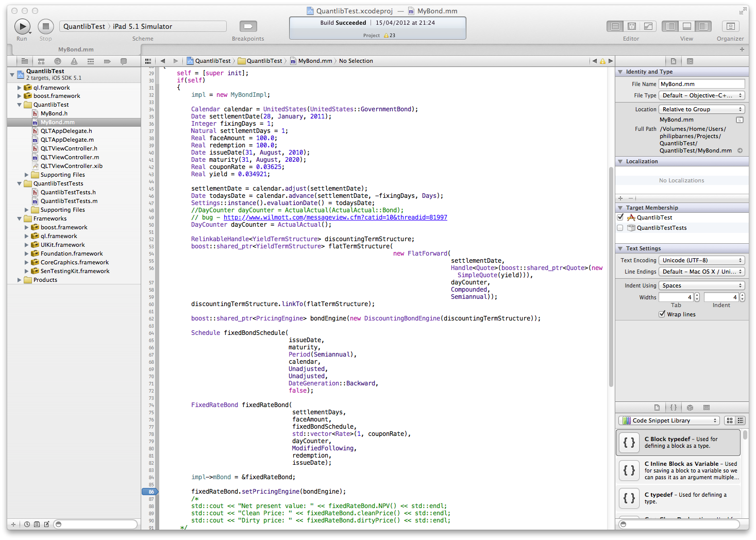Open the Location dropdown

click(x=702, y=109)
